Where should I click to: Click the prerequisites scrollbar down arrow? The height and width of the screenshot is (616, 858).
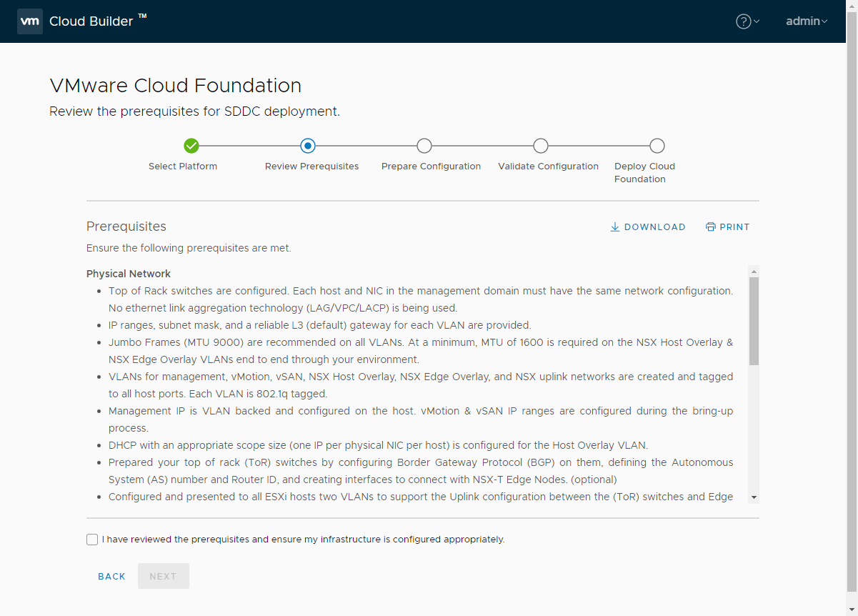(x=754, y=497)
